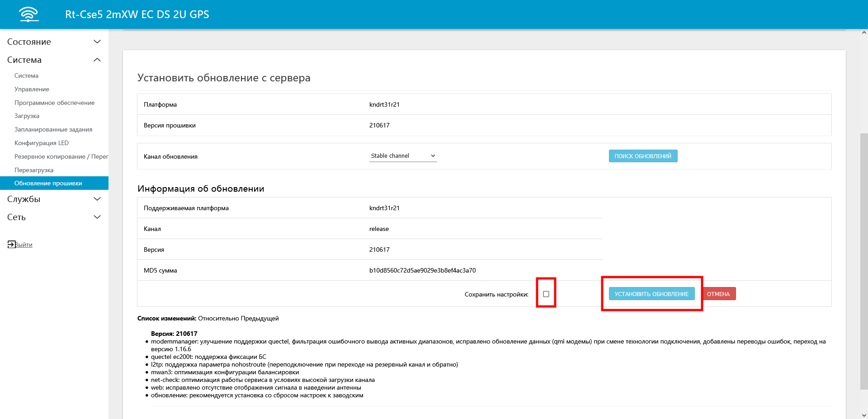This screenshot has height=419, width=868.
Task: Tick the Сохранить настройки checkbox
Action: (x=546, y=294)
